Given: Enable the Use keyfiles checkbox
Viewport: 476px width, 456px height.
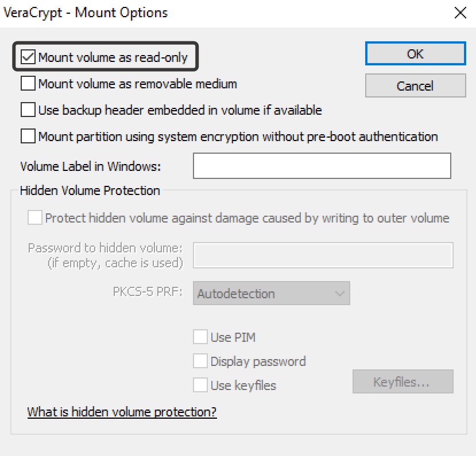Looking at the screenshot, I should click(x=200, y=385).
